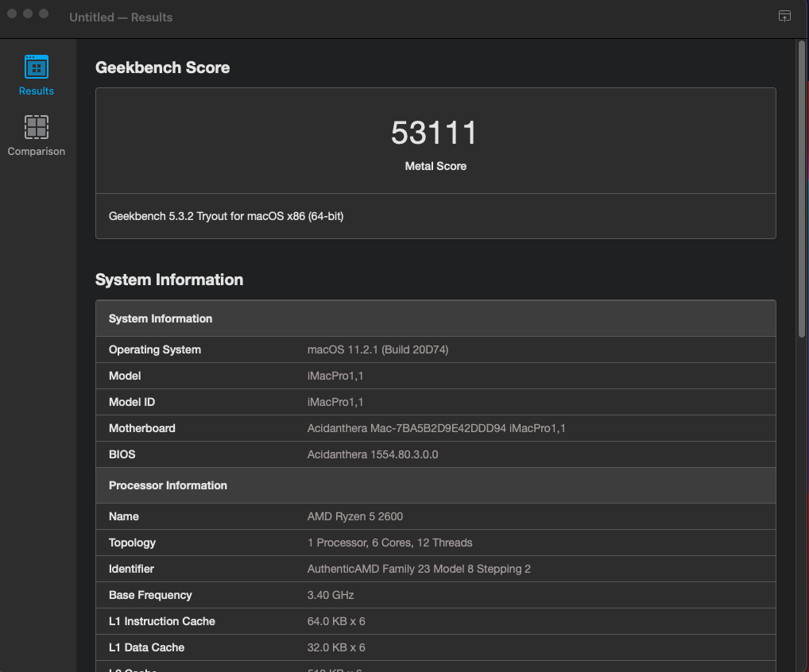Viewport: 809px width, 672px height.
Task: Click the Geekbench 5.3.2 Tryout version text
Action: [226, 216]
